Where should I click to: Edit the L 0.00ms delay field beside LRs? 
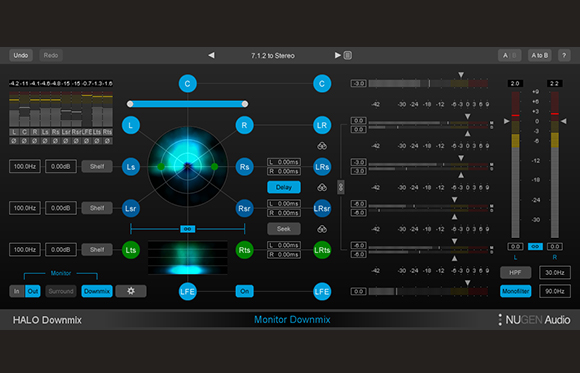284,162
